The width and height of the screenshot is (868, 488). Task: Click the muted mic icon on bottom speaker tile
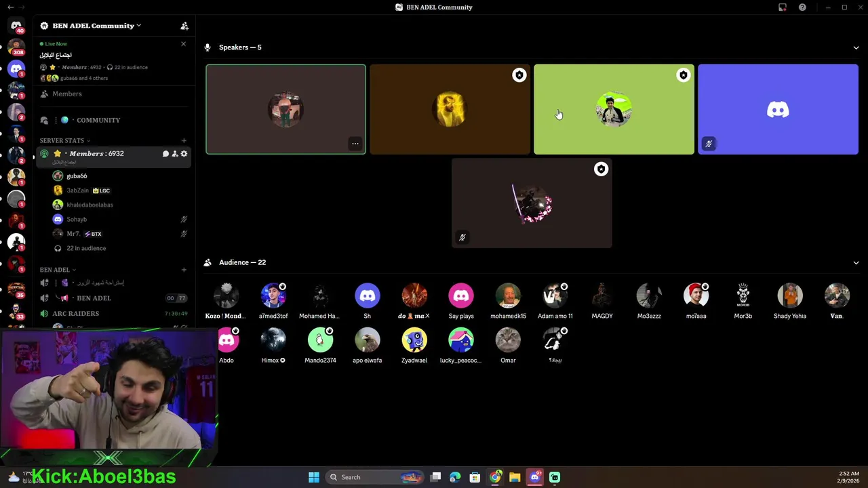pyautogui.click(x=462, y=237)
